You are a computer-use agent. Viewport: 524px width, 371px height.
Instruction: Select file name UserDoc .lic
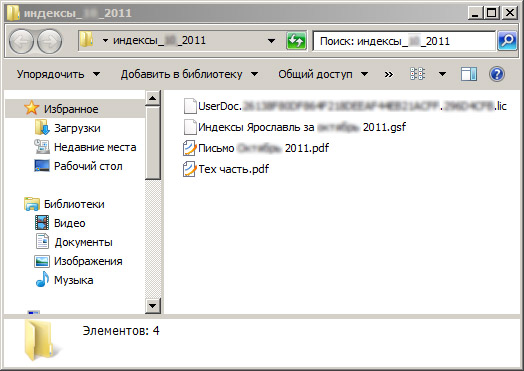[353, 106]
